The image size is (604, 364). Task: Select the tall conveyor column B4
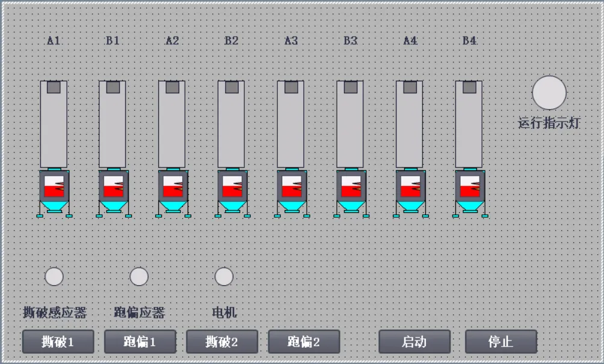pyautogui.click(x=469, y=124)
